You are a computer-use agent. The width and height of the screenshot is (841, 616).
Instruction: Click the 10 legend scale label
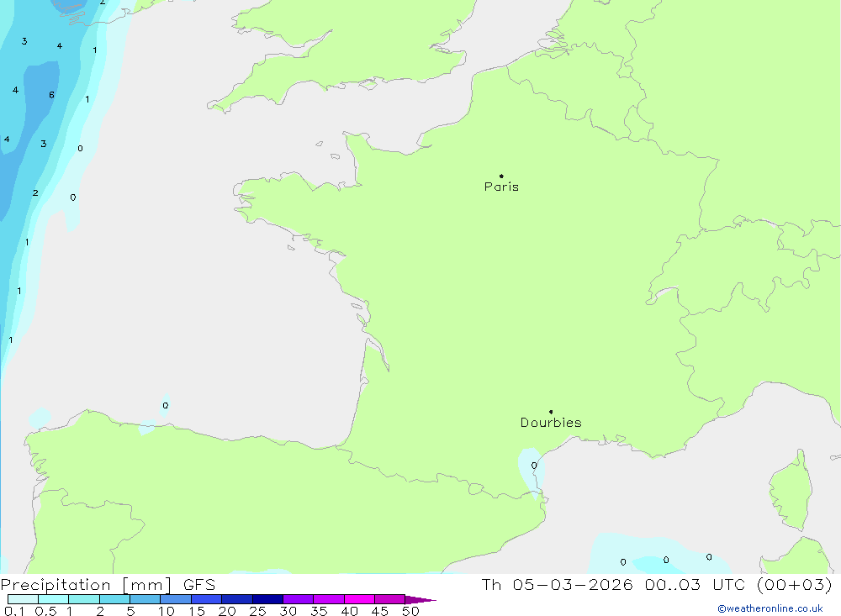(167, 611)
